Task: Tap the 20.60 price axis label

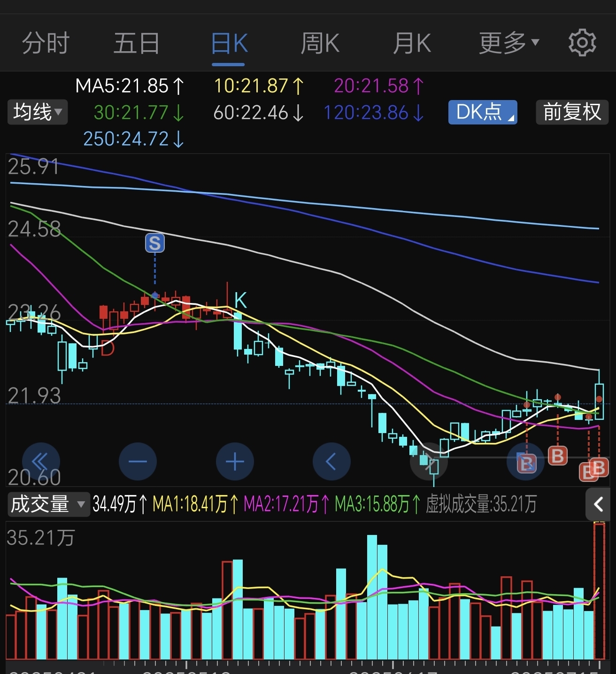Action: (x=34, y=478)
